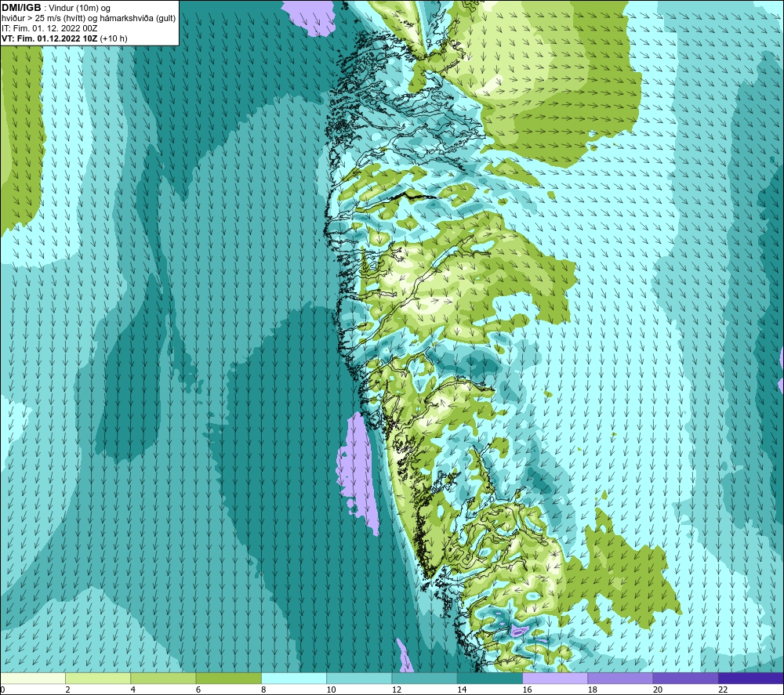Click the 12–14 m/s teal legend swatch
This screenshot has height=695, width=784.
click(x=424, y=678)
